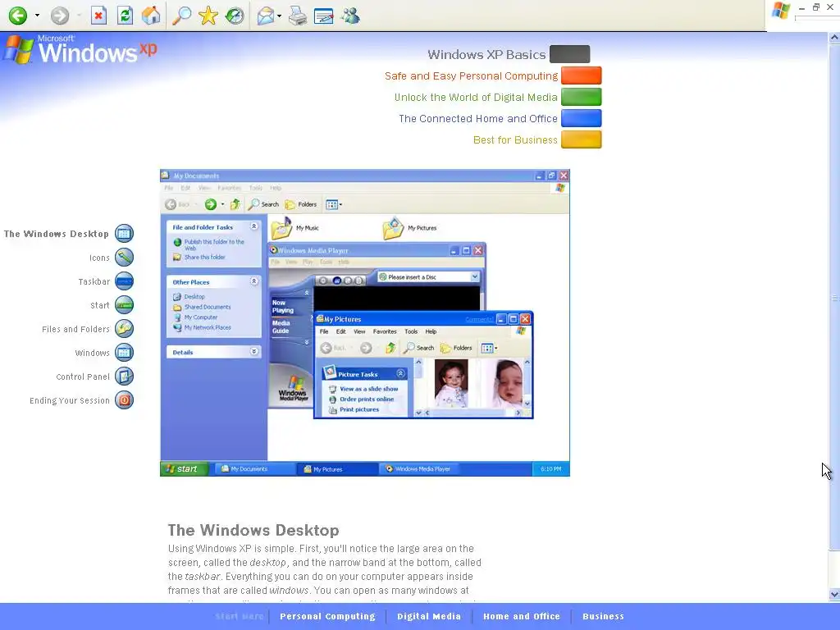Open Windows XP Basics heading link

(486, 55)
